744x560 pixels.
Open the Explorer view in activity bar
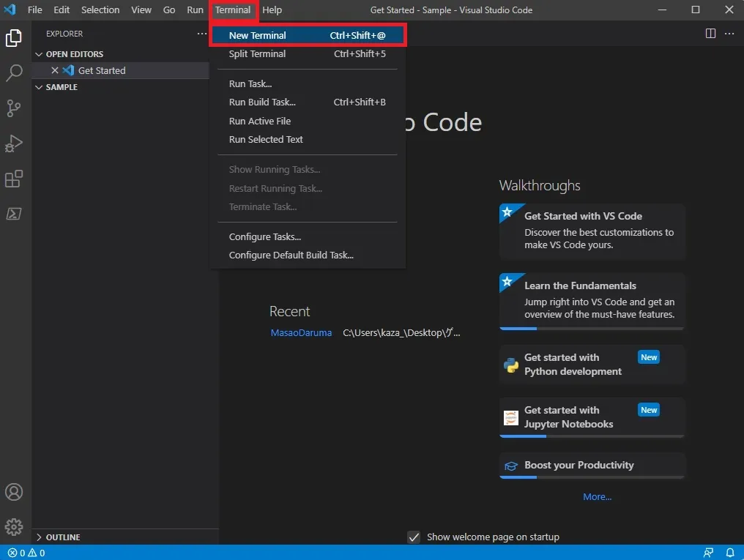14,38
